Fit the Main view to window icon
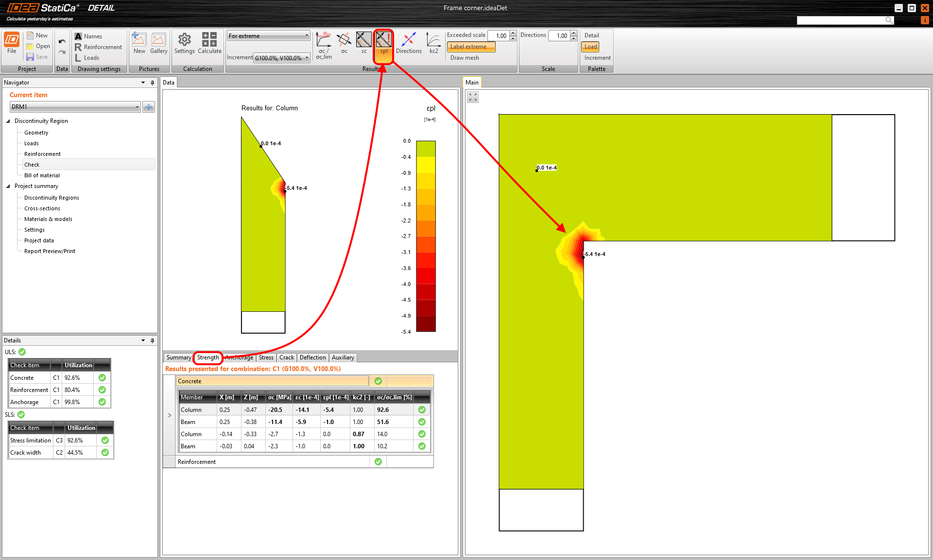The width and height of the screenshot is (933, 560). (x=473, y=97)
